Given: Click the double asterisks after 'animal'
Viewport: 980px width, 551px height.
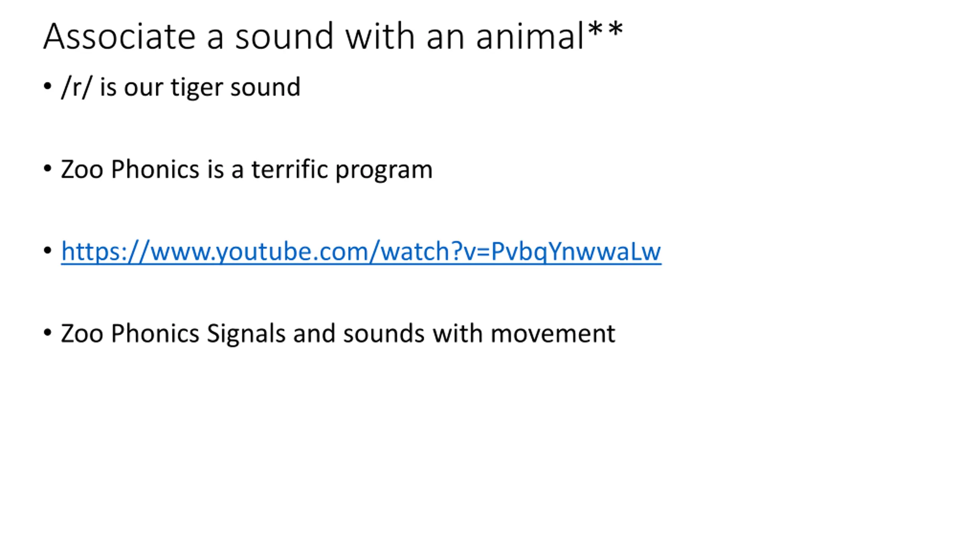Looking at the screenshot, I should [x=606, y=30].
